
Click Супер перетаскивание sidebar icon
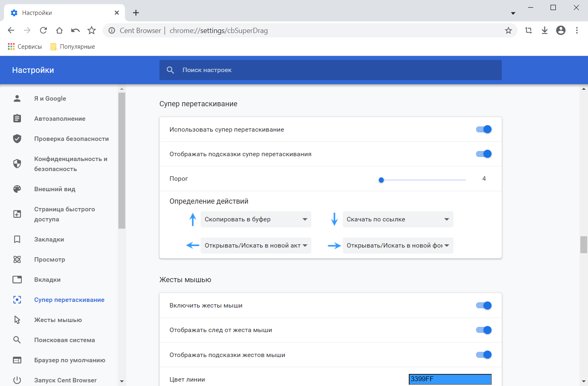pos(17,300)
